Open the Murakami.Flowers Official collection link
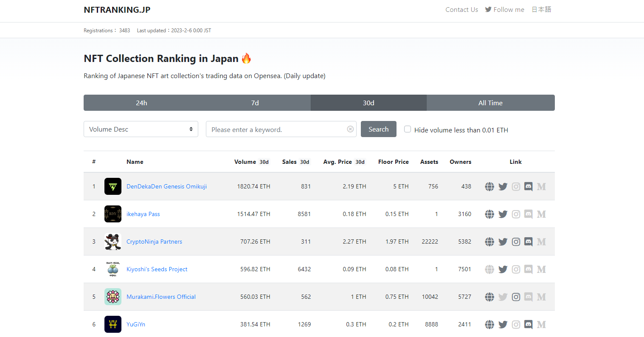Screen dimensions: 644x337 (161, 297)
